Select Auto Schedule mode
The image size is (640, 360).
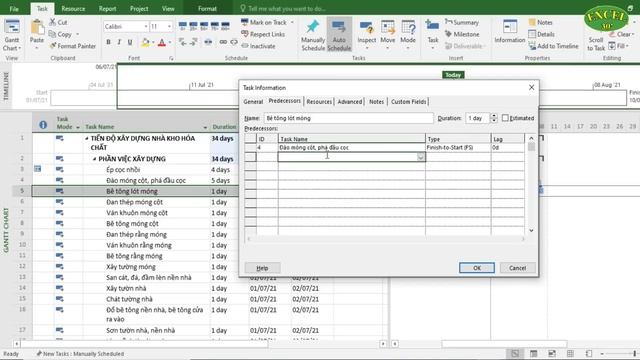point(339,36)
